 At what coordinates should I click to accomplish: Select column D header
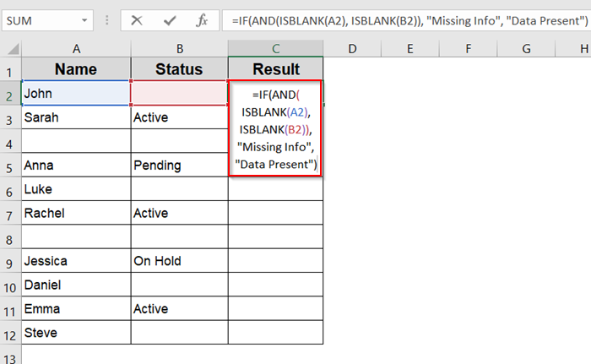click(352, 49)
